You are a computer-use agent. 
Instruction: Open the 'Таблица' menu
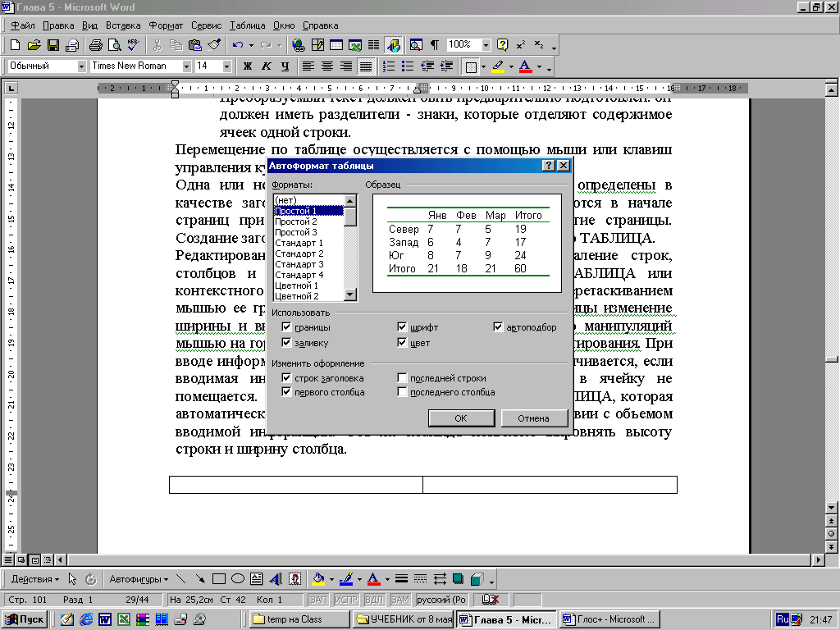tap(247, 25)
